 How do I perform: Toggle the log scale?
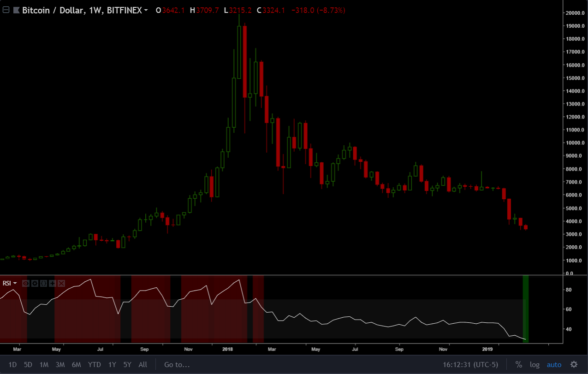tap(535, 365)
